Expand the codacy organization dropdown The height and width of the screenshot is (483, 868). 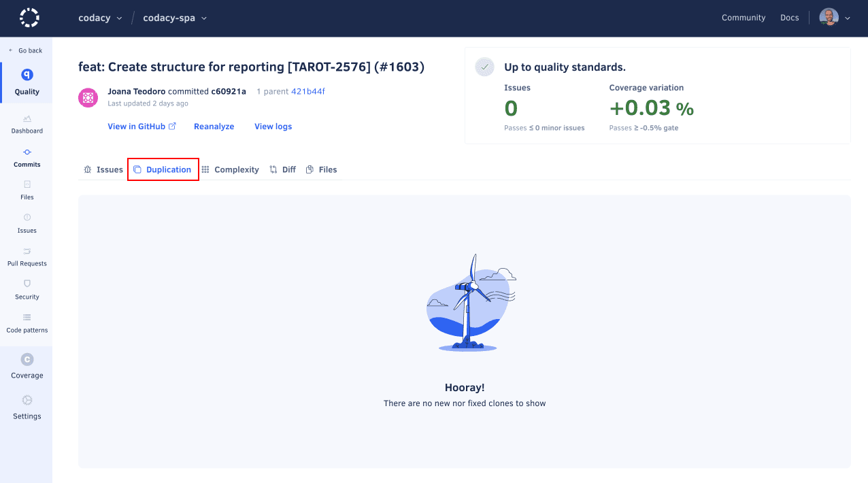pyautogui.click(x=100, y=18)
